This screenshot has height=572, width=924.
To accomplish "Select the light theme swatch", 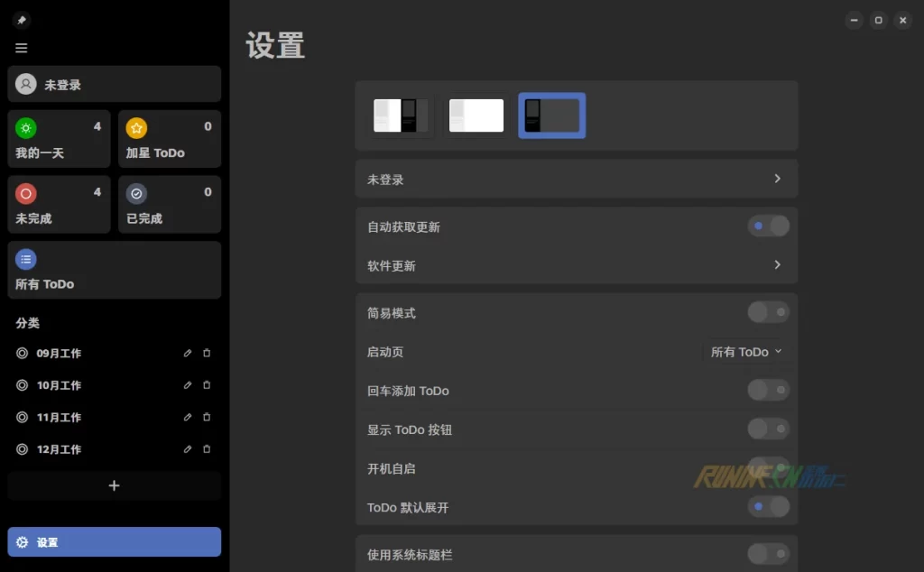I will click(476, 115).
